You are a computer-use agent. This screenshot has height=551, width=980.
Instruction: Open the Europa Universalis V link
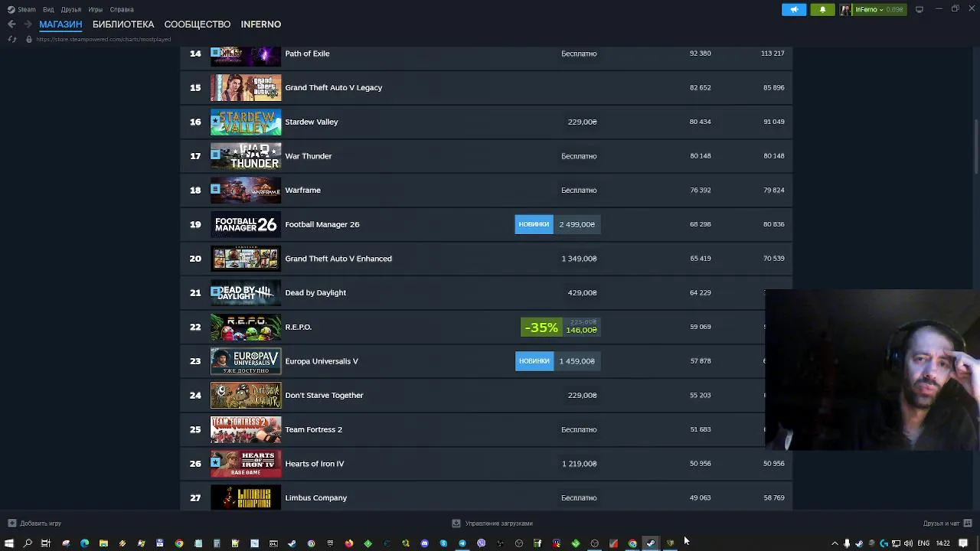point(322,361)
